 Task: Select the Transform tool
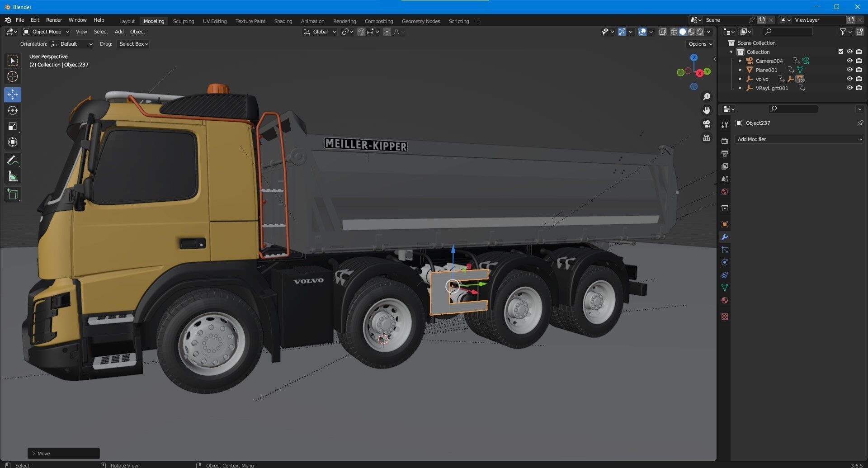tap(13, 142)
